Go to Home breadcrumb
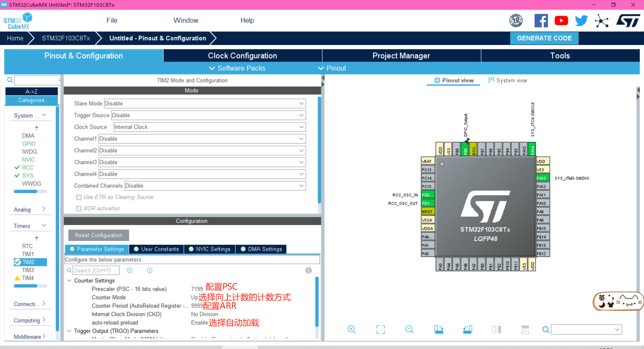This screenshot has height=349, width=644. point(15,38)
